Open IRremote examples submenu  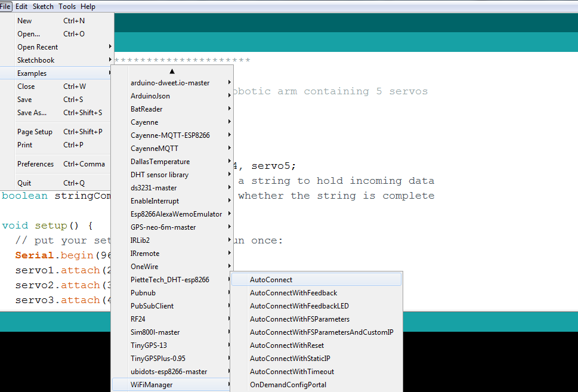pyautogui.click(x=172, y=254)
